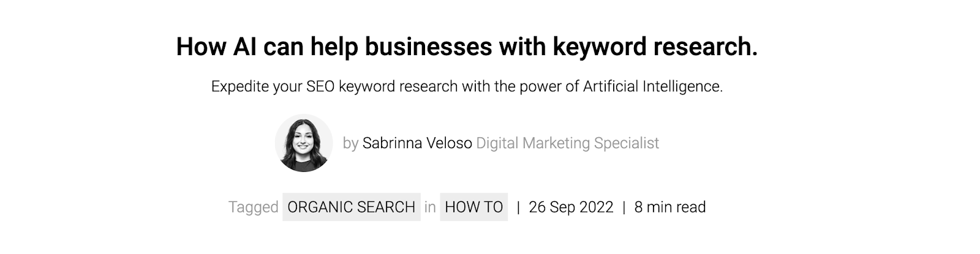Click the grey Tagged label

pos(254,207)
